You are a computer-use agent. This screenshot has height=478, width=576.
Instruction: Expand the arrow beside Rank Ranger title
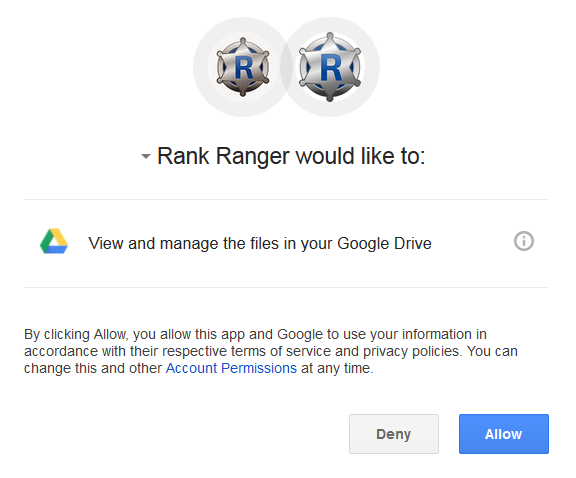point(146,157)
